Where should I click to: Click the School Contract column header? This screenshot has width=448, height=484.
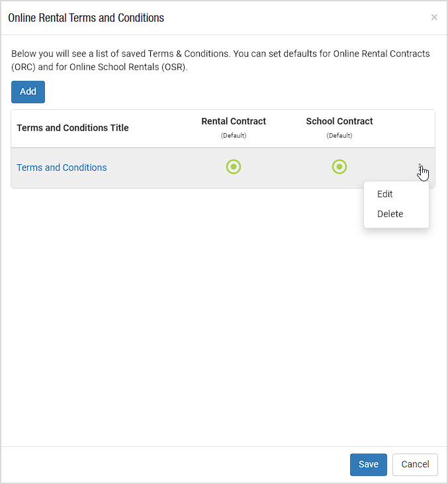pos(339,121)
